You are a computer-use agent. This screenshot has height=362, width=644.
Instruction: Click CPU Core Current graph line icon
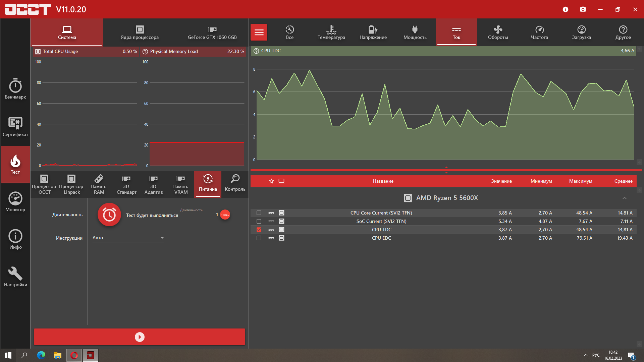point(271,213)
